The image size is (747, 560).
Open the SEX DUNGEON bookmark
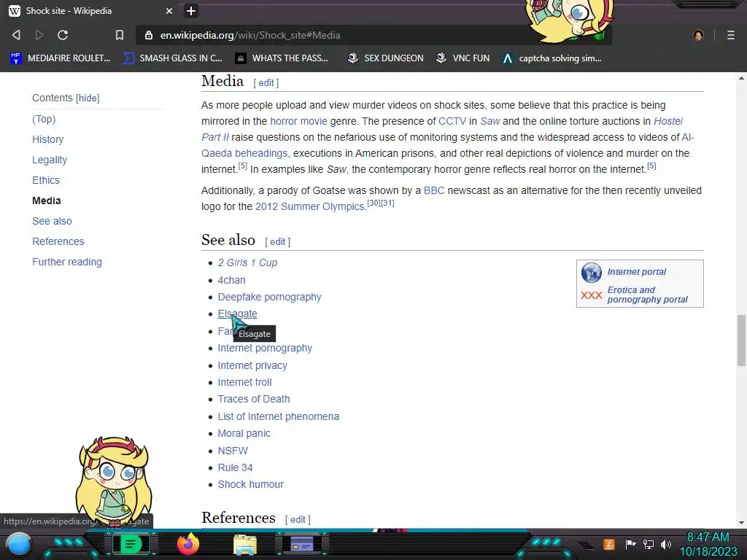385,58
